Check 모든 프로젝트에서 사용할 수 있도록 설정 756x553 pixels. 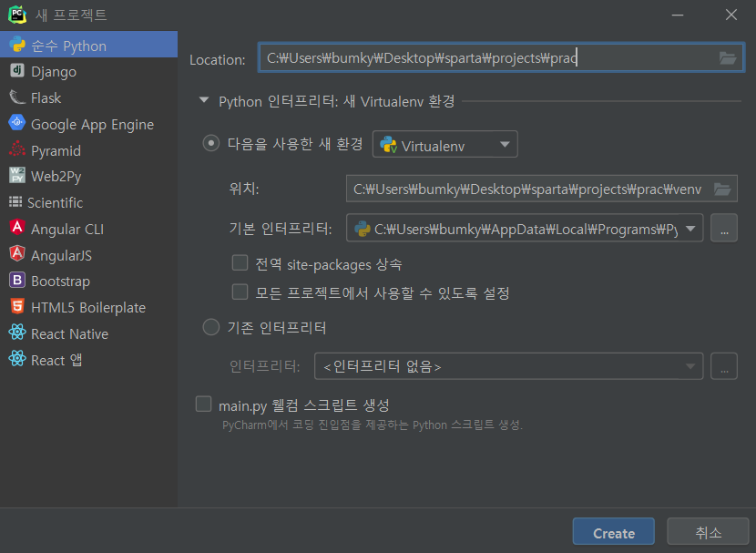(x=240, y=292)
